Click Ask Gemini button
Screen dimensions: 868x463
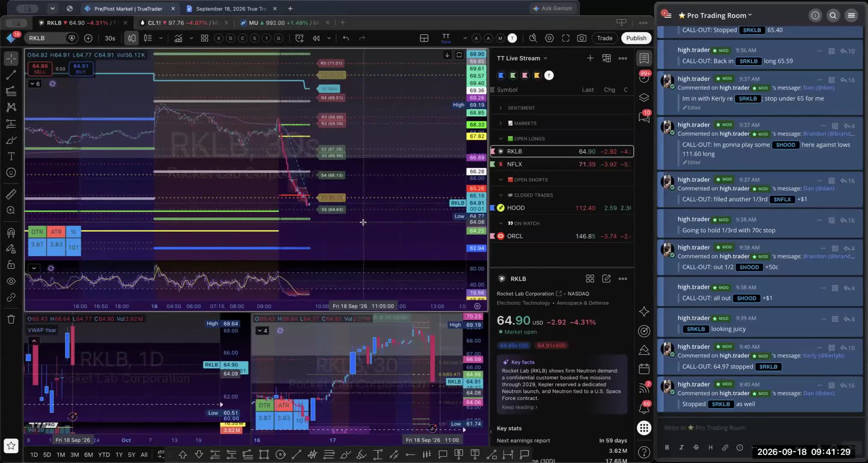(x=553, y=8)
